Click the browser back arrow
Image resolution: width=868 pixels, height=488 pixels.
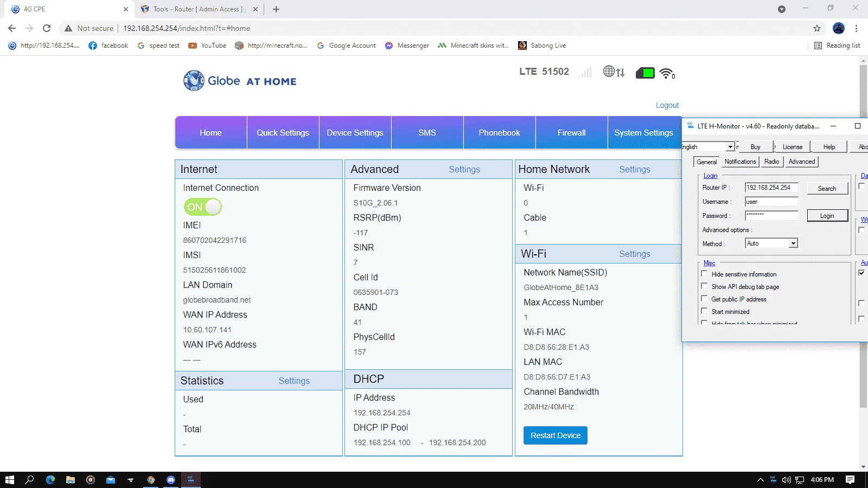12,28
